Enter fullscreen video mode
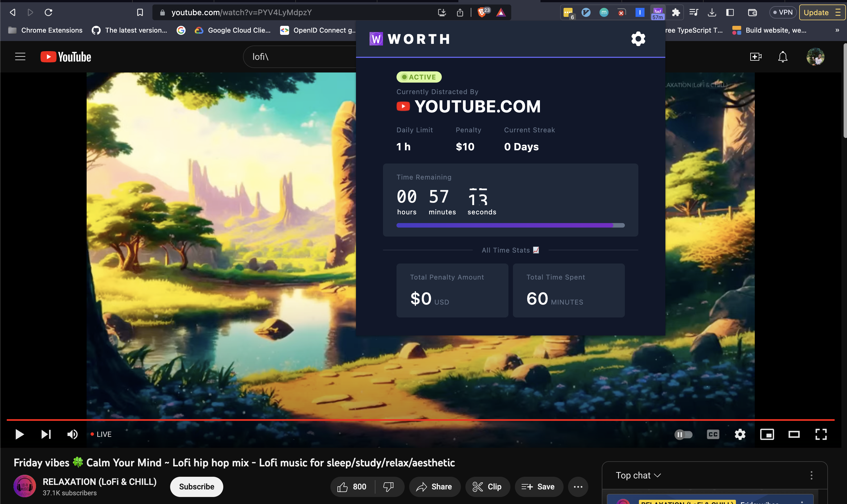Screen dimensions: 847x504 [x=821, y=434]
